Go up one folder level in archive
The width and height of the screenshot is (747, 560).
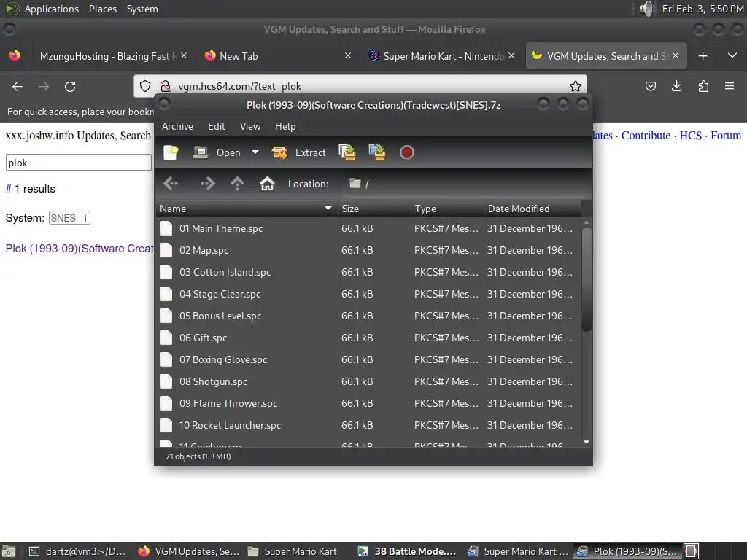pyautogui.click(x=237, y=183)
